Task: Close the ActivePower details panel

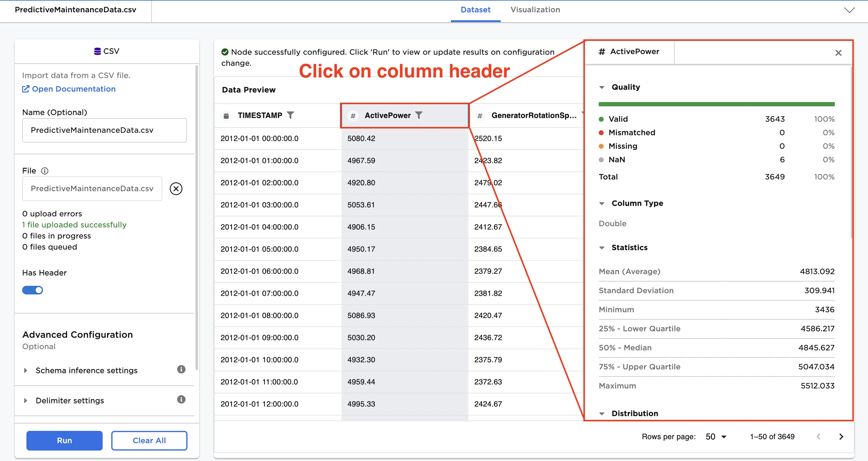Action: pyautogui.click(x=838, y=53)
